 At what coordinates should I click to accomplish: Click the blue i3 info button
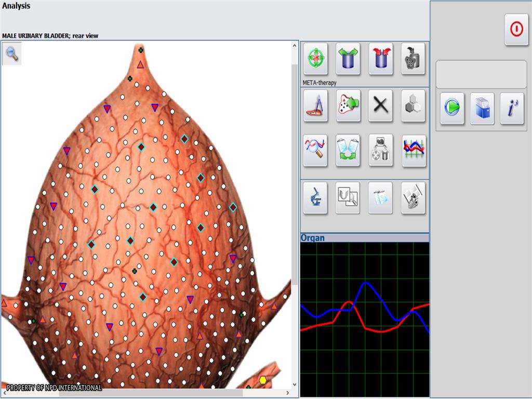tap(512, 109)
